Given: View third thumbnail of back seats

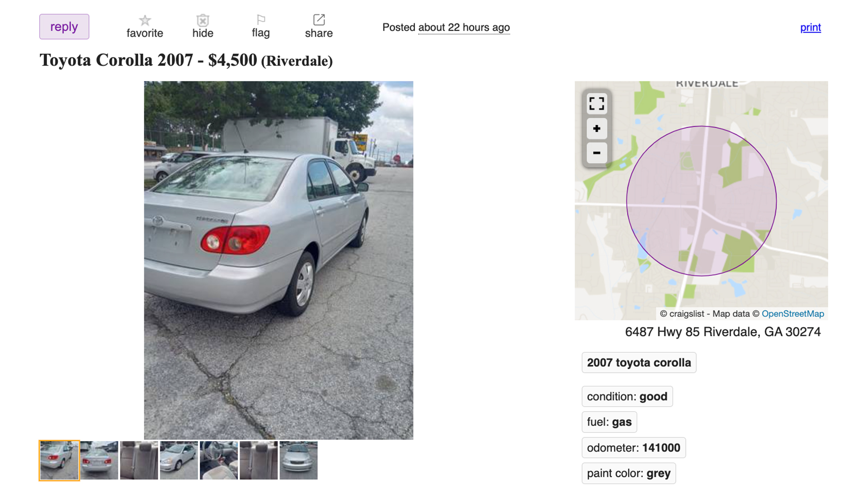Looking at the screenshot, I should click(139, 460).
